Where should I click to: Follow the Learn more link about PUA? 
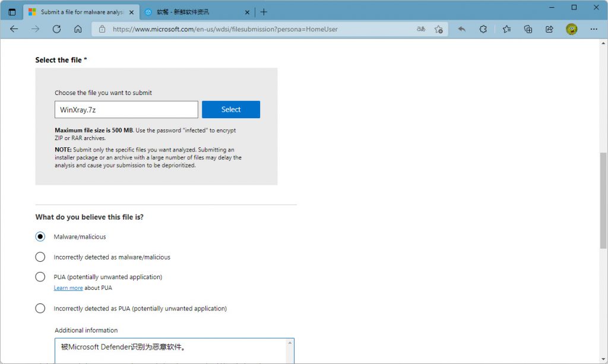pyautogui.click(x=68, y=288)
